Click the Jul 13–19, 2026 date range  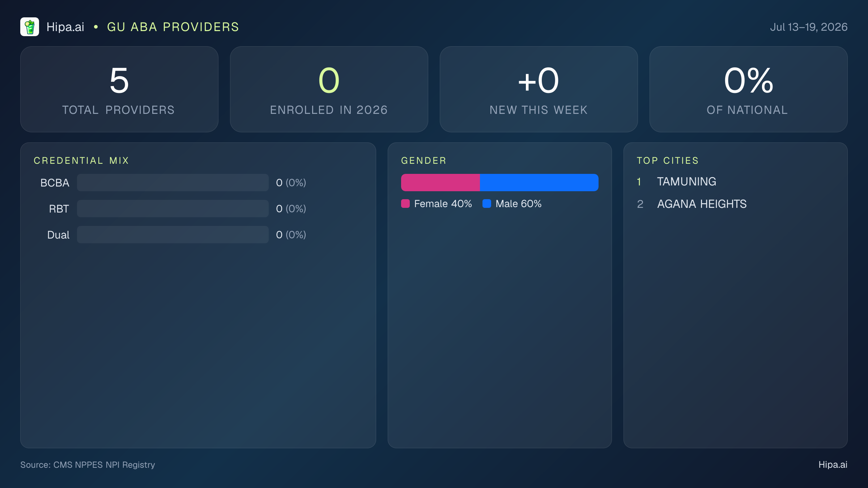pos(809,27)
